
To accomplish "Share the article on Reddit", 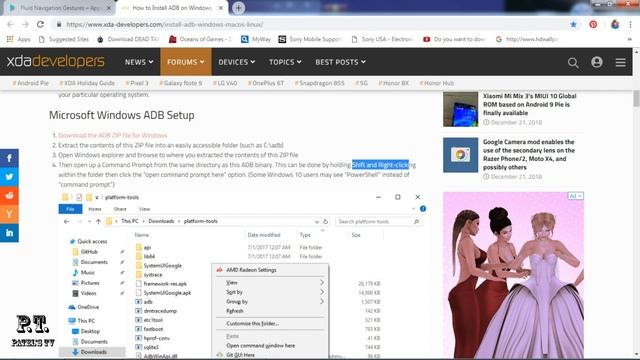I will point(9,196).
